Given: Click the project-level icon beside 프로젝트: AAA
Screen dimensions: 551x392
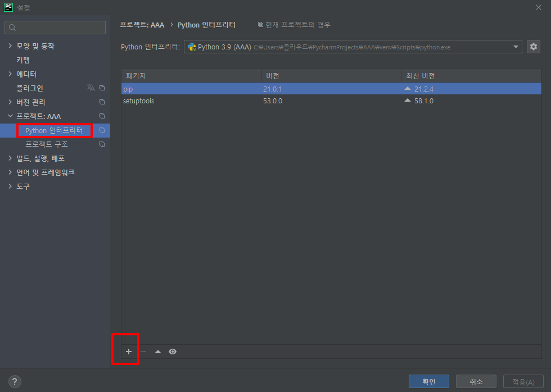Looking at the screenshot, I should [x=102, y=116].
